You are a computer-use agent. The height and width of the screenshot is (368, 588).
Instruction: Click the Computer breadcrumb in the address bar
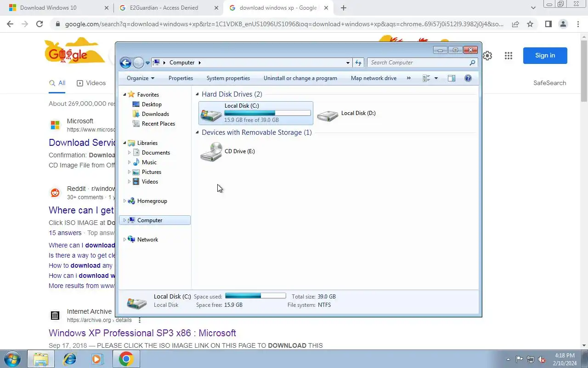(x=182, y=63)
